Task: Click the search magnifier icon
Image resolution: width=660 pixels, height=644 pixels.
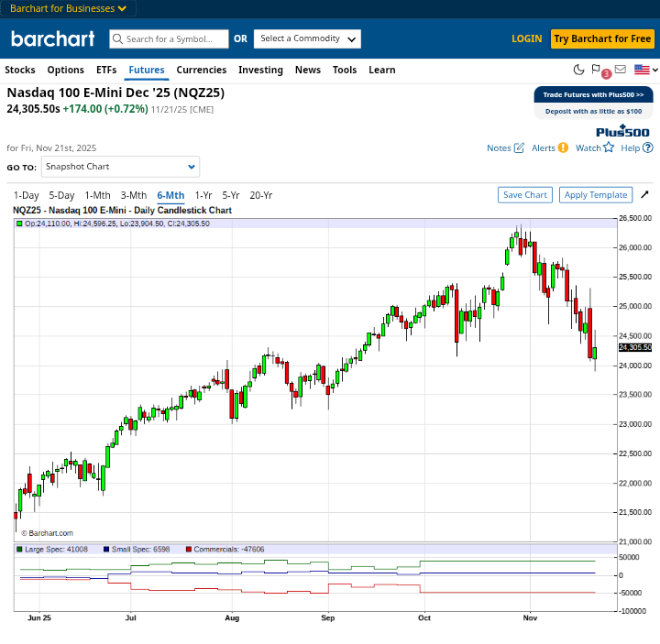Action: coord(117,39)
